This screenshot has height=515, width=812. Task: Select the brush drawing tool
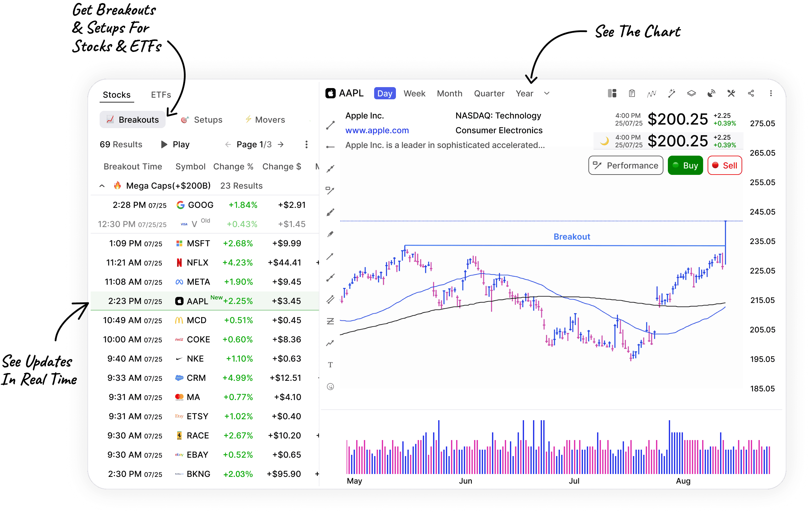pyautogui.click(x=331, y=212)
